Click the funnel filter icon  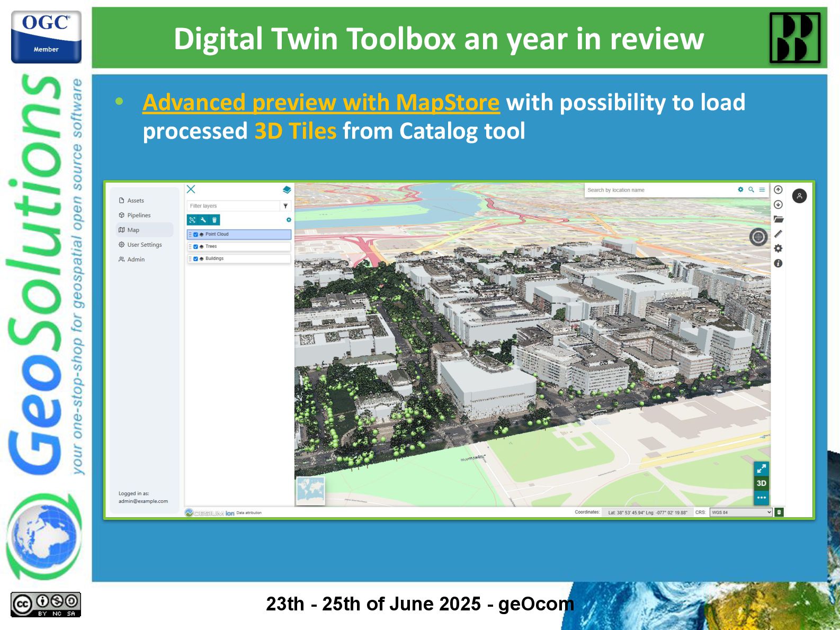tap(285, 206)
